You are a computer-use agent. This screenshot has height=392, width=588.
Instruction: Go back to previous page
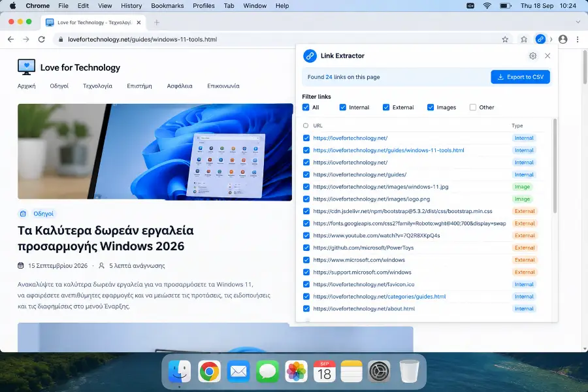point(10,39)
